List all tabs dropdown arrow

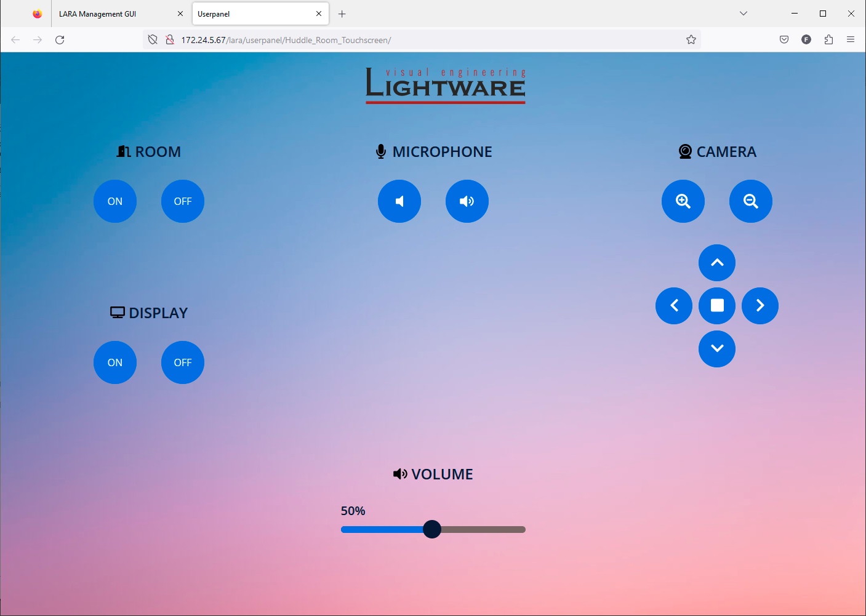pos(744,14)
